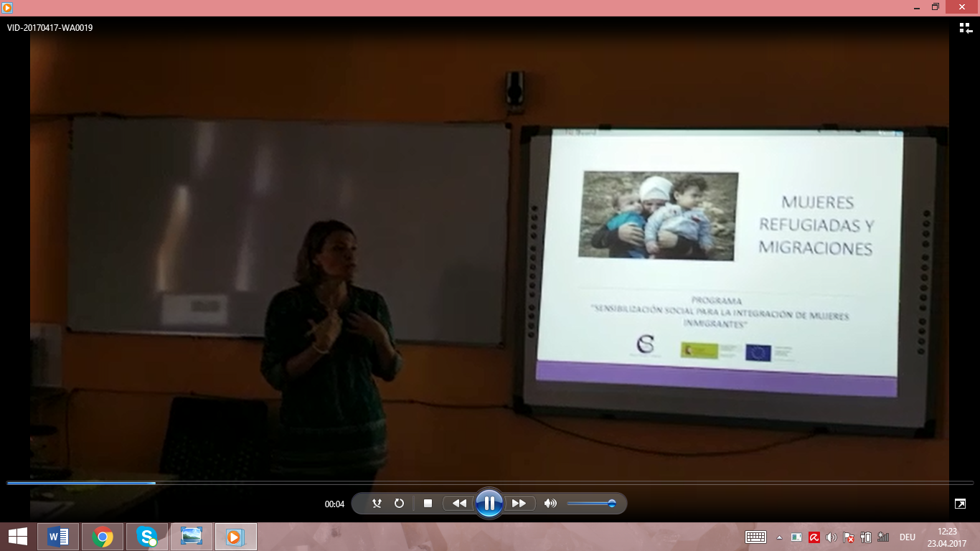This screenshot has width=980, height=551.
Task: Open Skype from the taskbar
Action: click(x=147, y=537)
